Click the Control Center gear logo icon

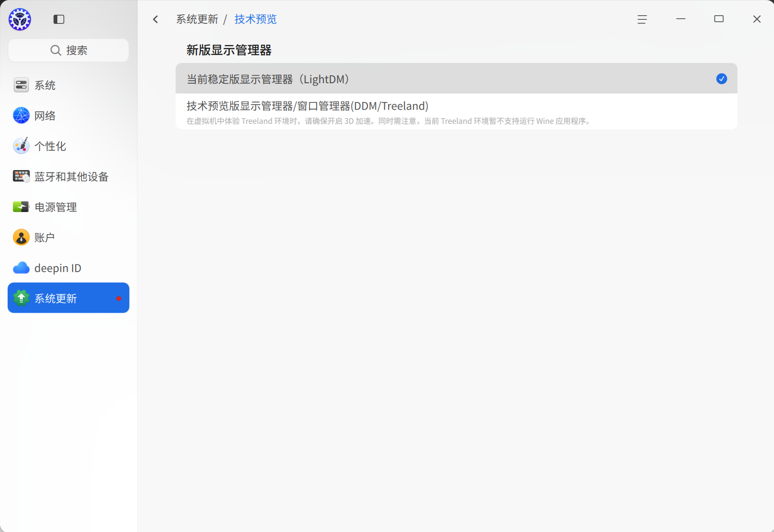[20, 19]
